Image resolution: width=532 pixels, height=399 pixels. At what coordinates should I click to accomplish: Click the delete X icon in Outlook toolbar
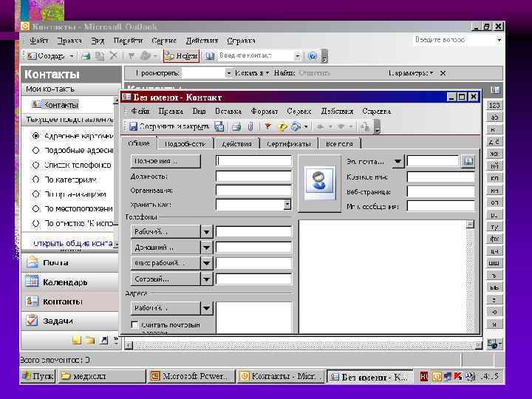pos(114,55)
